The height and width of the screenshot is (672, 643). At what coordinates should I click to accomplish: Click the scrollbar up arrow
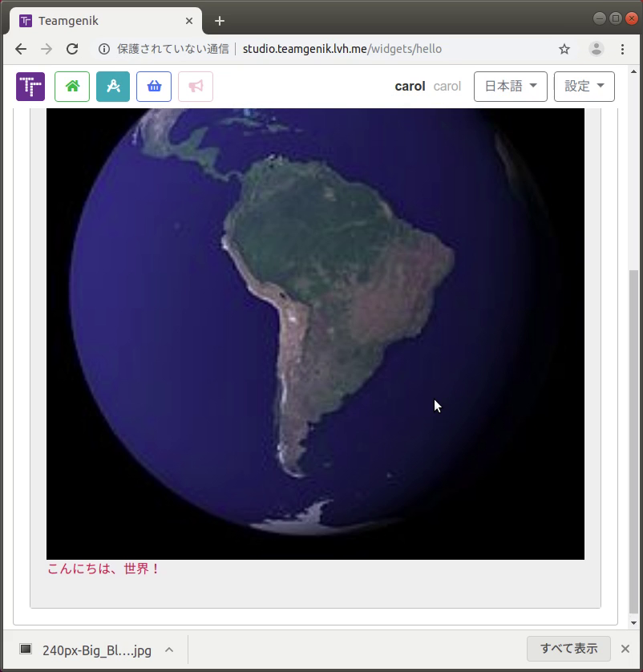coord(633,71)
